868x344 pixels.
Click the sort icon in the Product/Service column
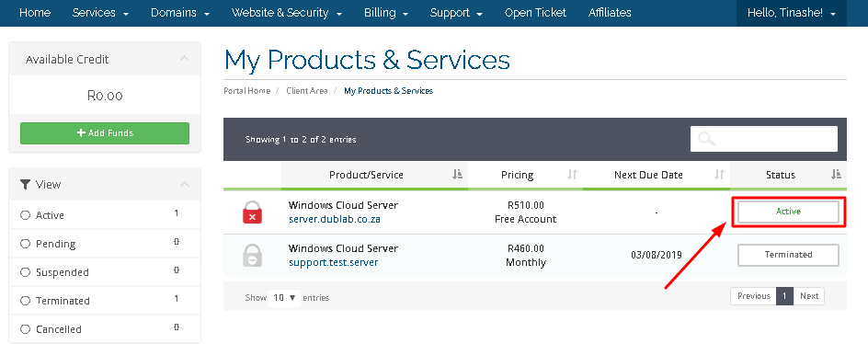coord(457,175)
